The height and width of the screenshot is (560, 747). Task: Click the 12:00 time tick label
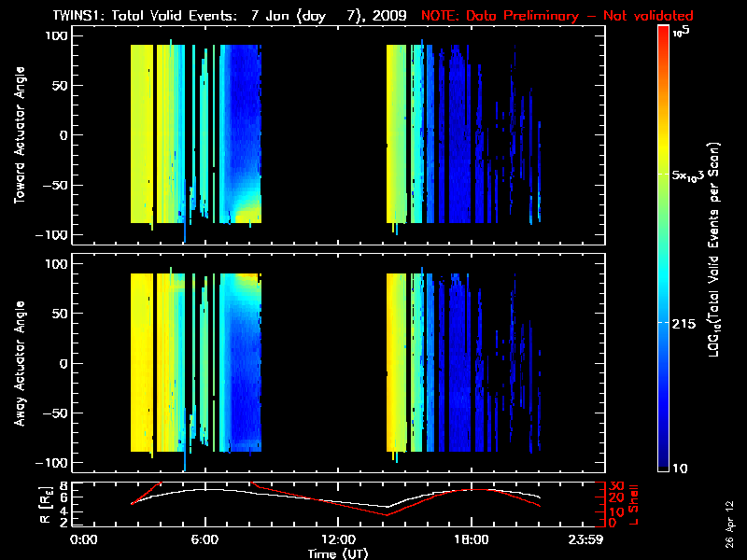coord(339,539)
